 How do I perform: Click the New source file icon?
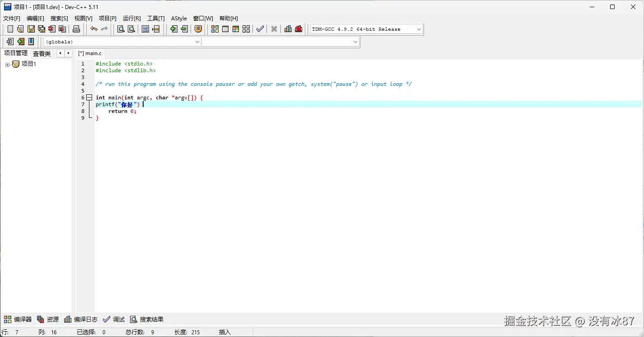[10, 29]
